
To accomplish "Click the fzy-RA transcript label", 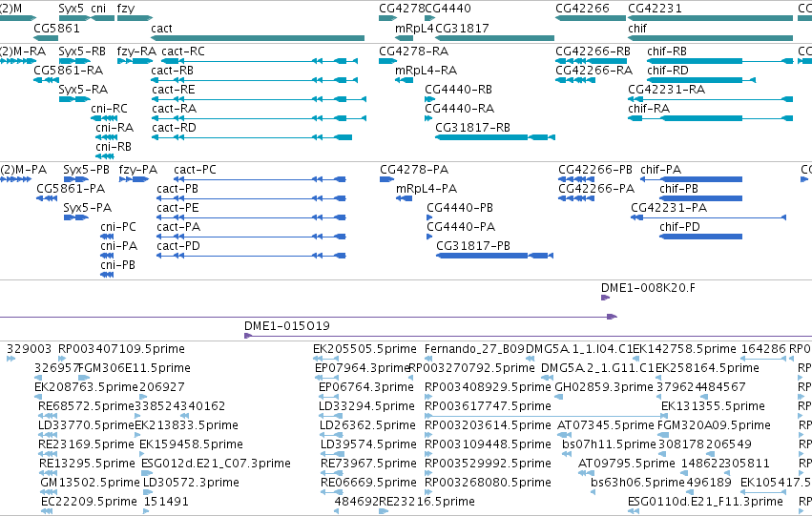I will coord(136,52).
